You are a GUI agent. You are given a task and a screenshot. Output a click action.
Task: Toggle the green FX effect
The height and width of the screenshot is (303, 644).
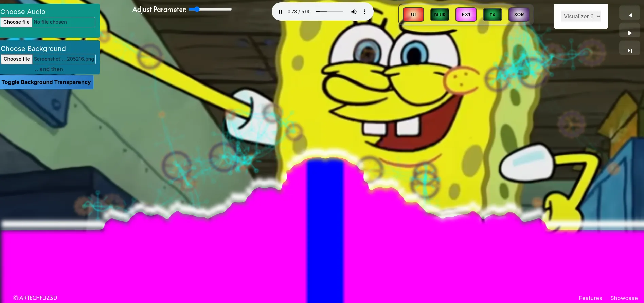pos(493,15)
